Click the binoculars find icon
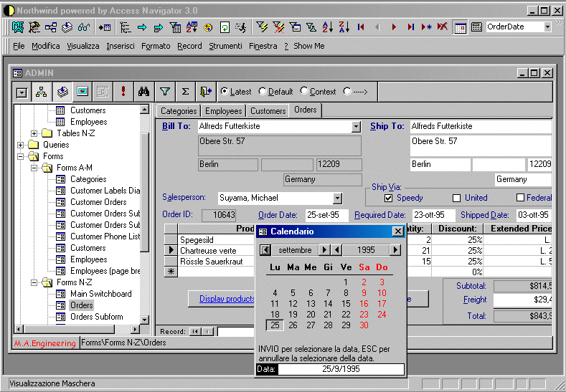Viewport: 566px width, 392px height. (x=143, y=92)
